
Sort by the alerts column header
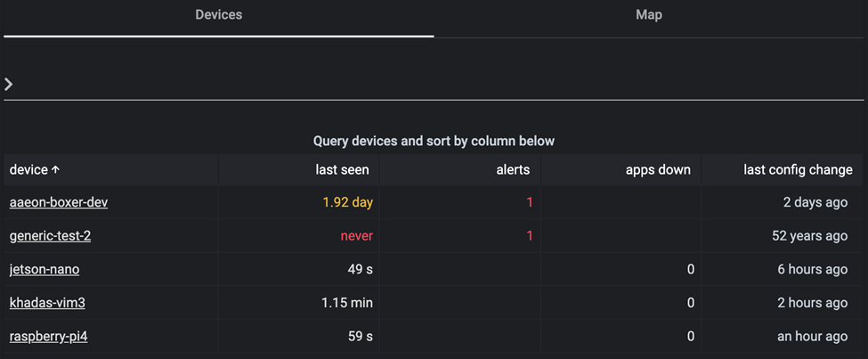[x=513, y=170]
